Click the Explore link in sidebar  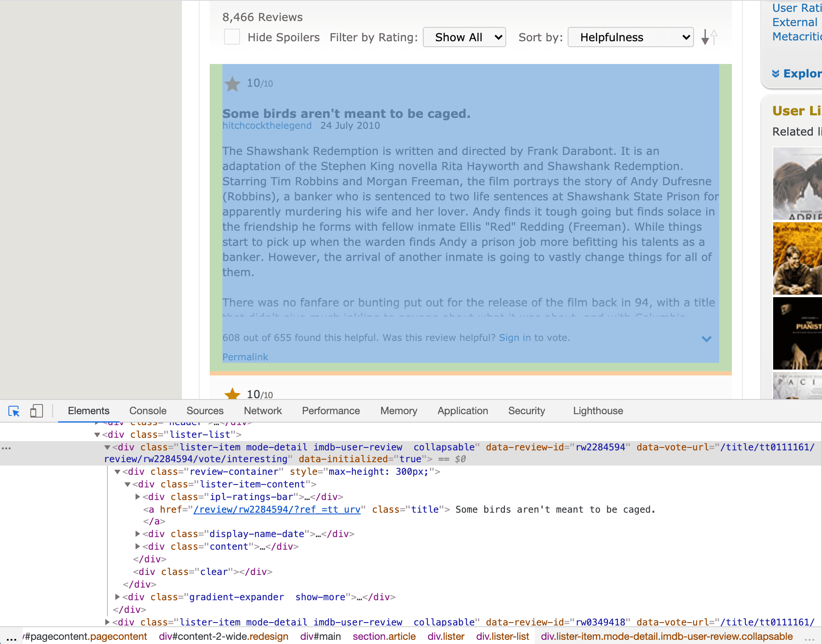tap(802, 74)
